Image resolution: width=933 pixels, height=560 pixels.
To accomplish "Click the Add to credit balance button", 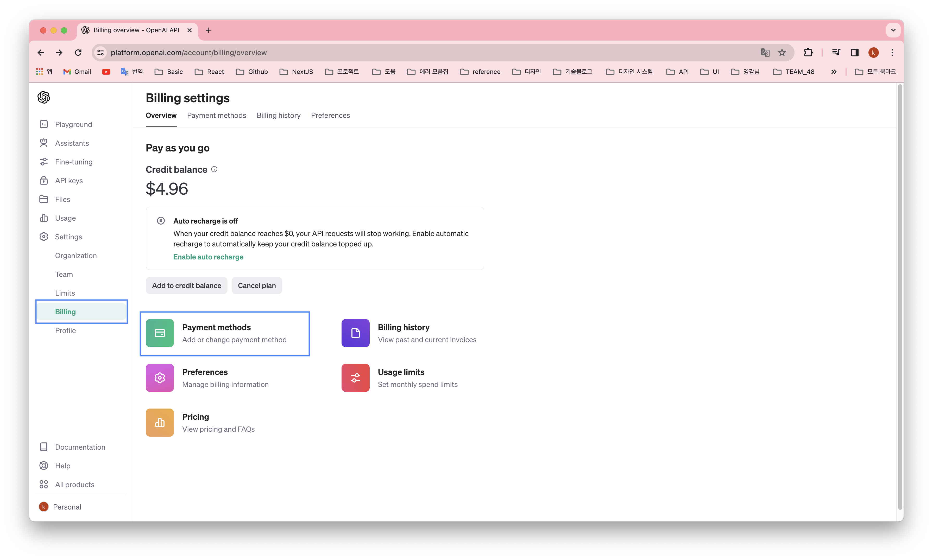I will point(186,285).
